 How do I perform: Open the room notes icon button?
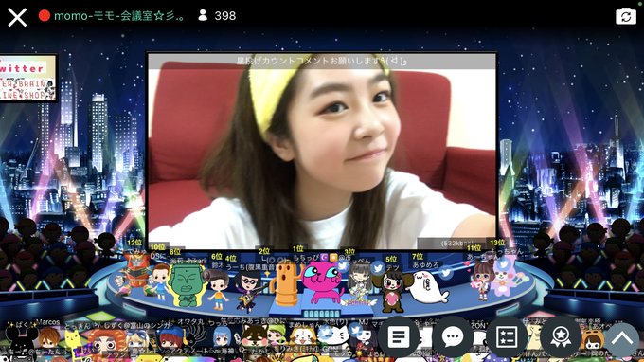[399, 337]
